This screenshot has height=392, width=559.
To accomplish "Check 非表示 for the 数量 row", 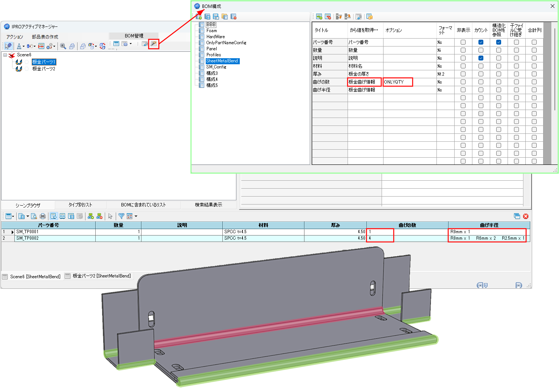I will pos(463,50).
